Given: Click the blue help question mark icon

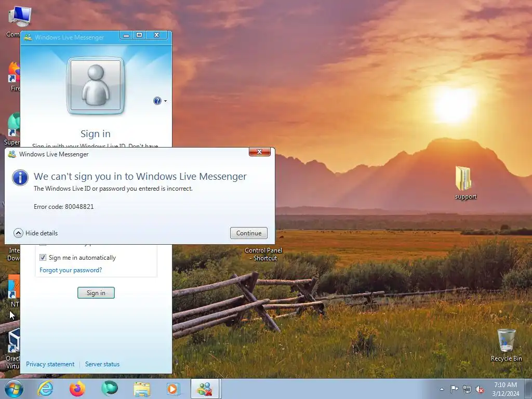Looking at the screenshot, I should pyautogui.click(x=157, y=101).
